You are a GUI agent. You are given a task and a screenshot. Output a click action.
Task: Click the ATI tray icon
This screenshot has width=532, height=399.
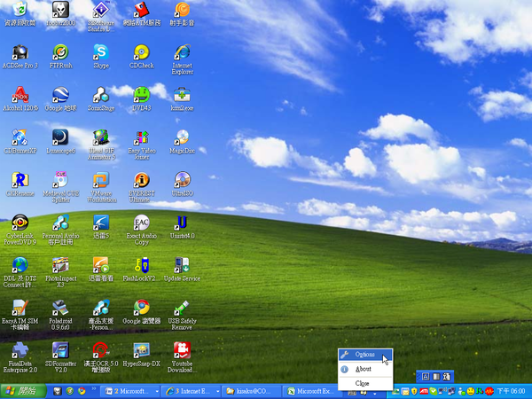coord(424,391)
